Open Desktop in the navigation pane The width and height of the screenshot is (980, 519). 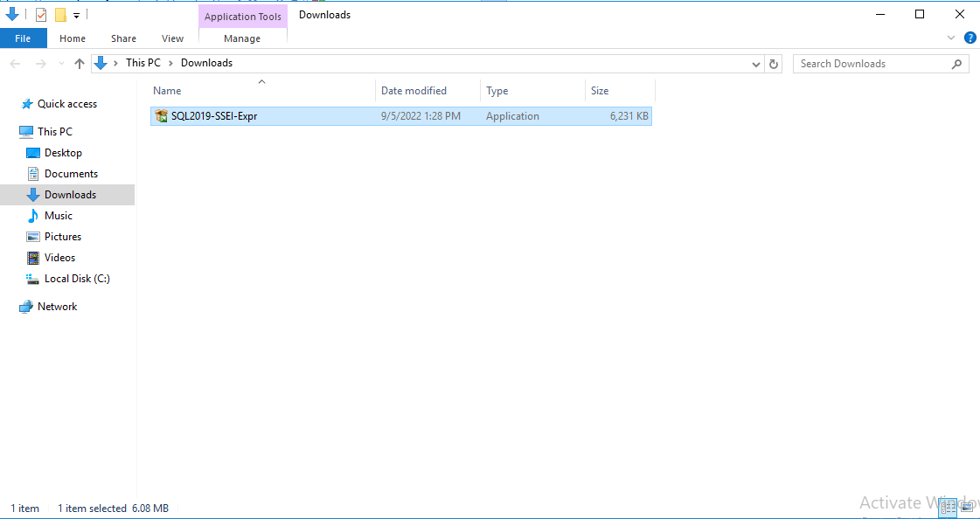click(x=63, y=153)
